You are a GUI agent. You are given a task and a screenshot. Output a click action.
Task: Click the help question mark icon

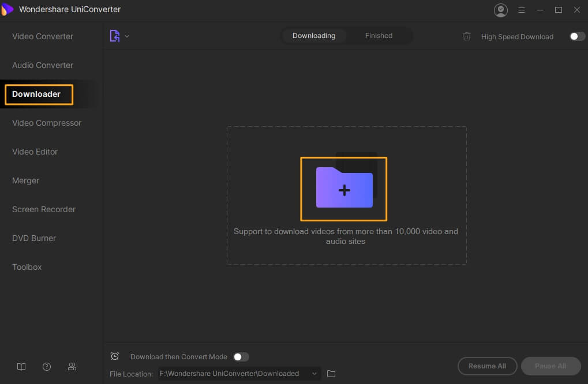click(x=47, y=367)
